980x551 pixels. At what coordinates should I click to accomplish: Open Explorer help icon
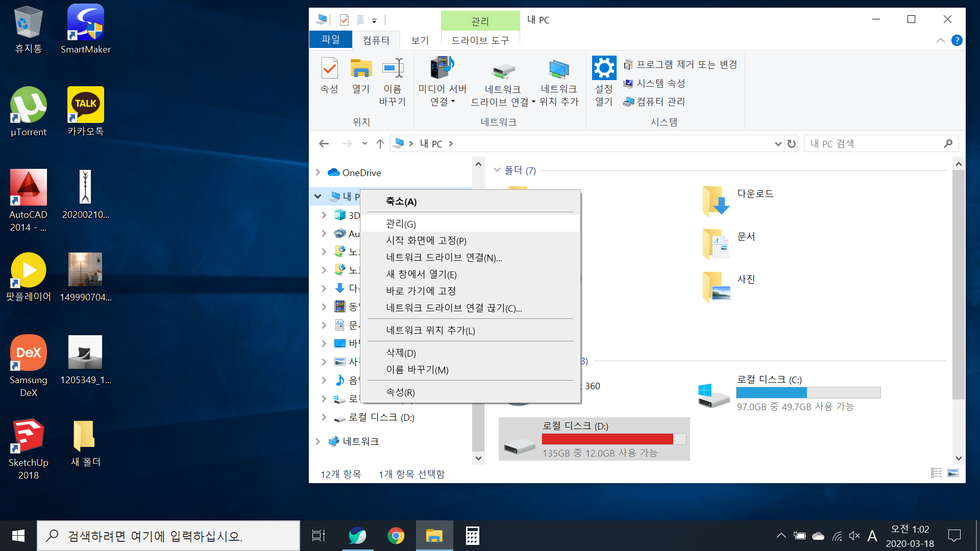point(957,40)
